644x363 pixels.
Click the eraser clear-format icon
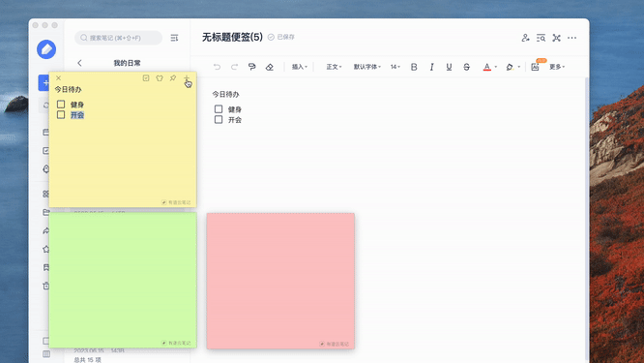(x=270, y=67)
